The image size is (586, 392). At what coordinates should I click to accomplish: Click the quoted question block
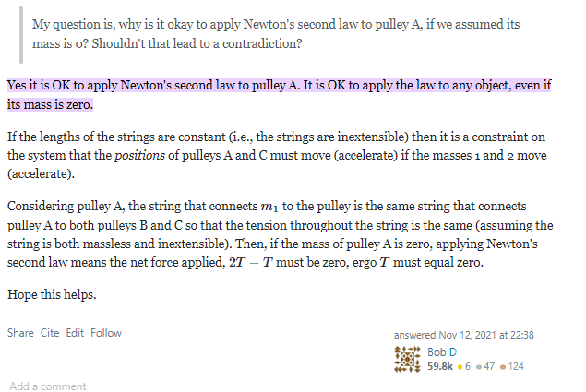(x=276, y=34)
